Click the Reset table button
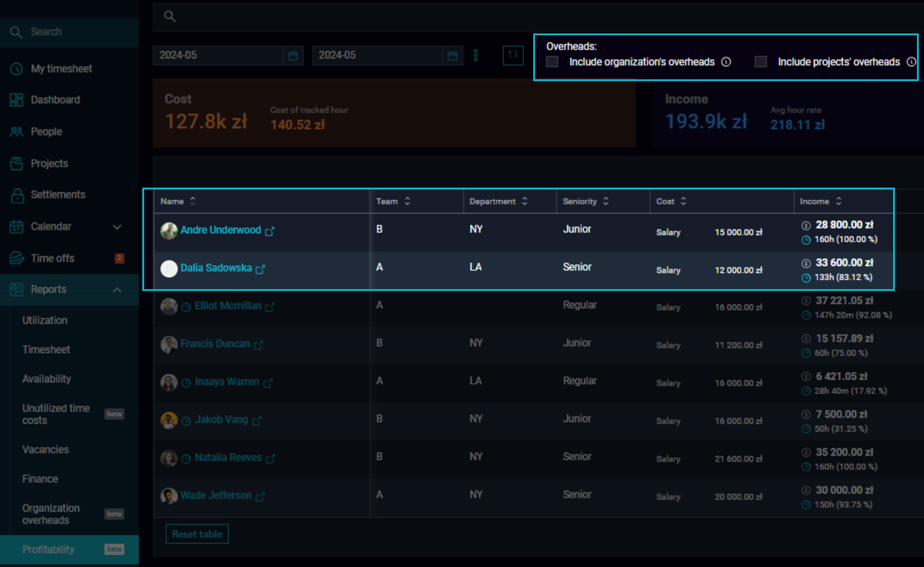This screenshot has width=924, height=567. [197, 534]
